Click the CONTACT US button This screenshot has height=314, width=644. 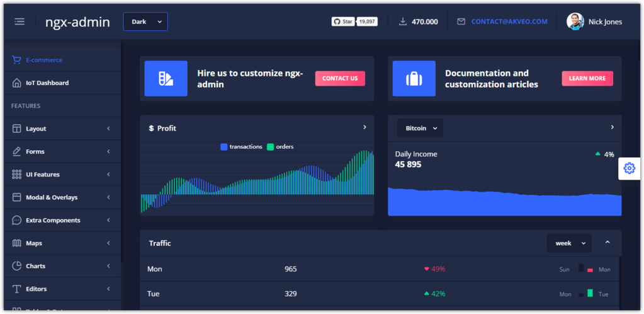point(340,78)
